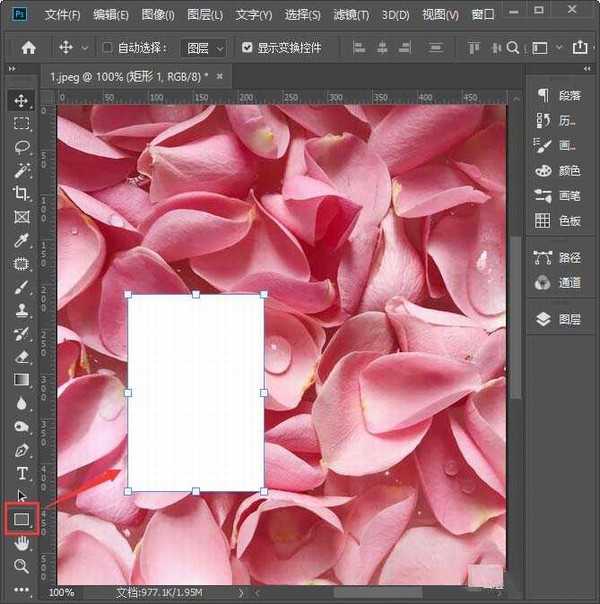Open the 图像(I) menu
Image resolution: width=600 pixels, height=604 pixels.
157,15
